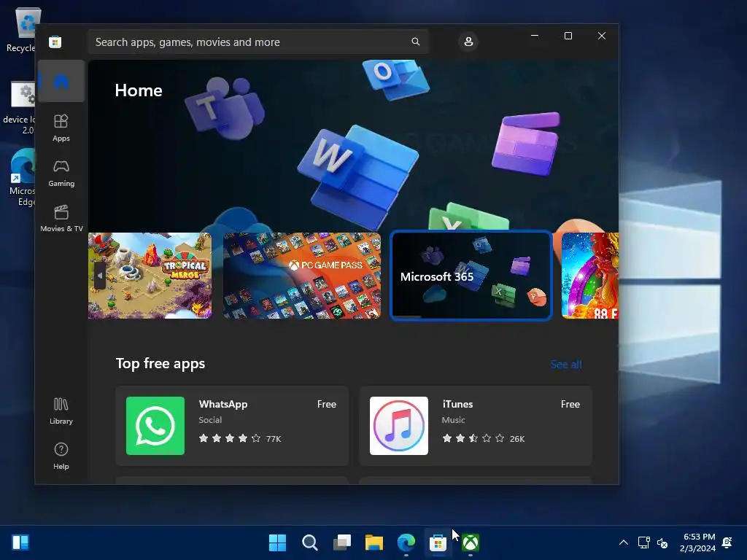The image size is (747, 560).
Task: Open File Explorer from taskbar
Action: pyautogui.click(x=374, y=542)
